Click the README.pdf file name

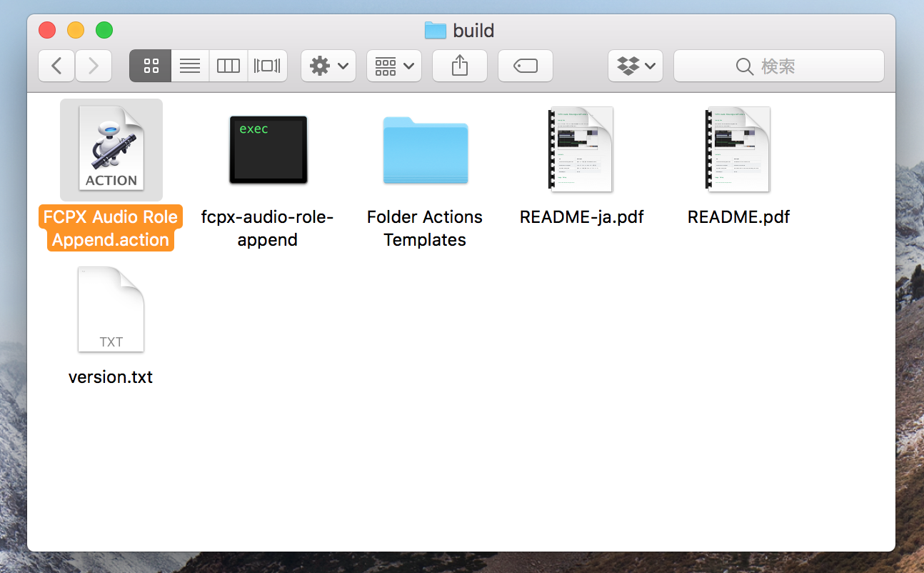pos(739,217)
